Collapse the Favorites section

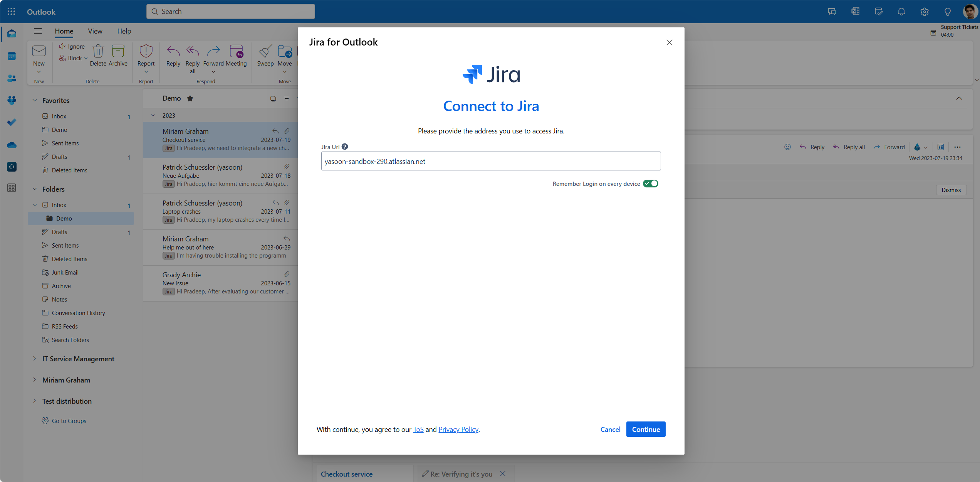click(34, 100)
